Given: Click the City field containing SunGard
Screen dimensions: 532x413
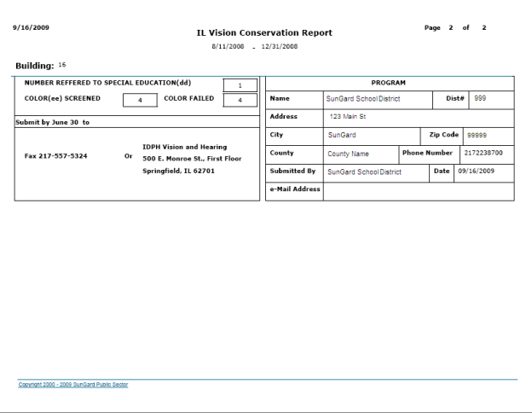Looking at the screenshot, I should (371, 136).
